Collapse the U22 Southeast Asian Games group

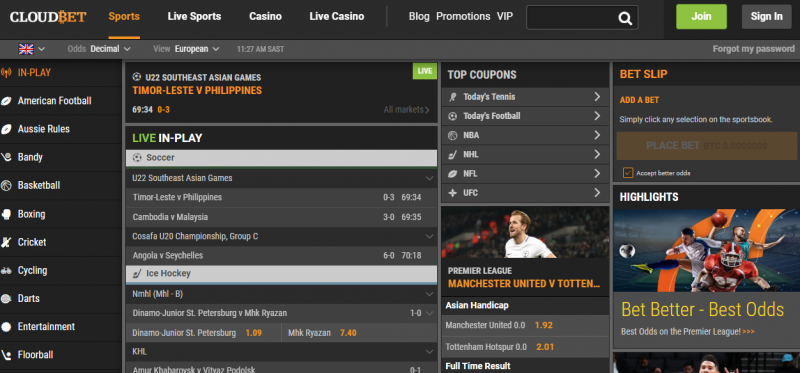(x=430, y=178)
